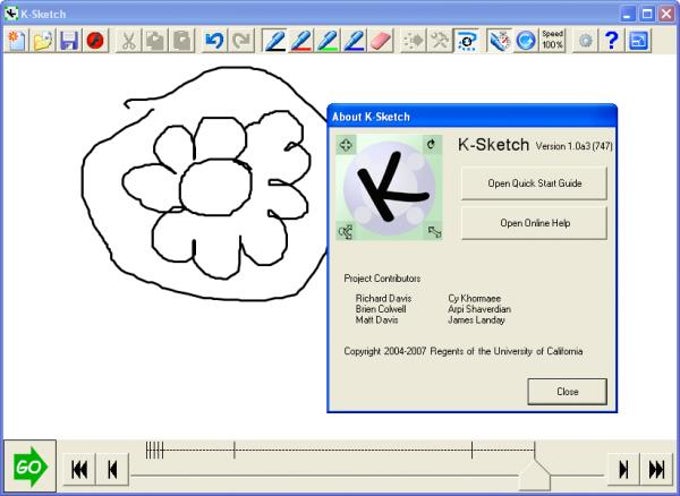Select the blue pen tool

click(354, 41)
